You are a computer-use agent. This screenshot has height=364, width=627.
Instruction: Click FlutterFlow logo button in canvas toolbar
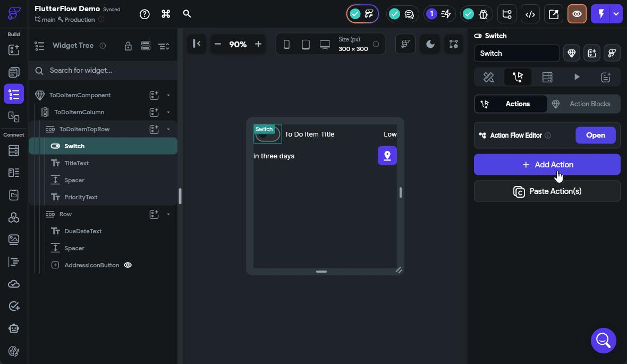(405, 44)
